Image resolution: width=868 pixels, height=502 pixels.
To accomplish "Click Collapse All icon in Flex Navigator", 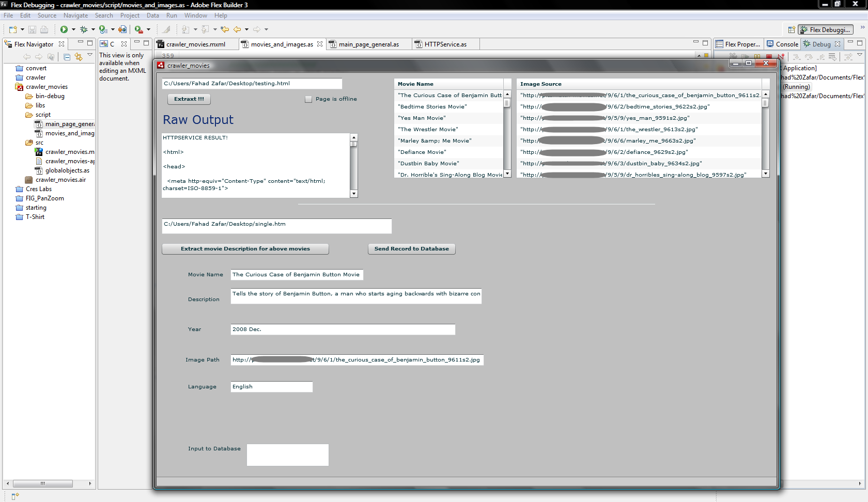I will (67, 57).
